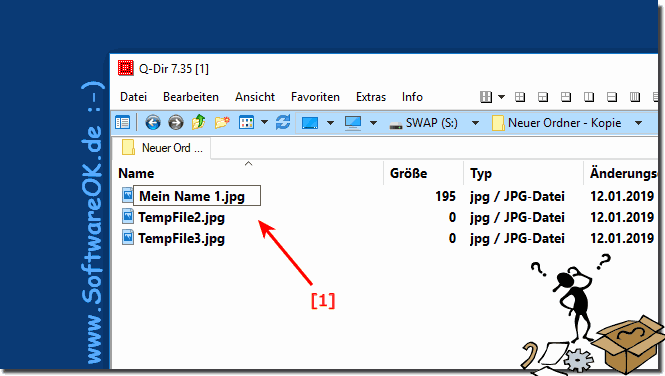Go back with the blue arrow
The image size is (665, 376).
point(153,123)
